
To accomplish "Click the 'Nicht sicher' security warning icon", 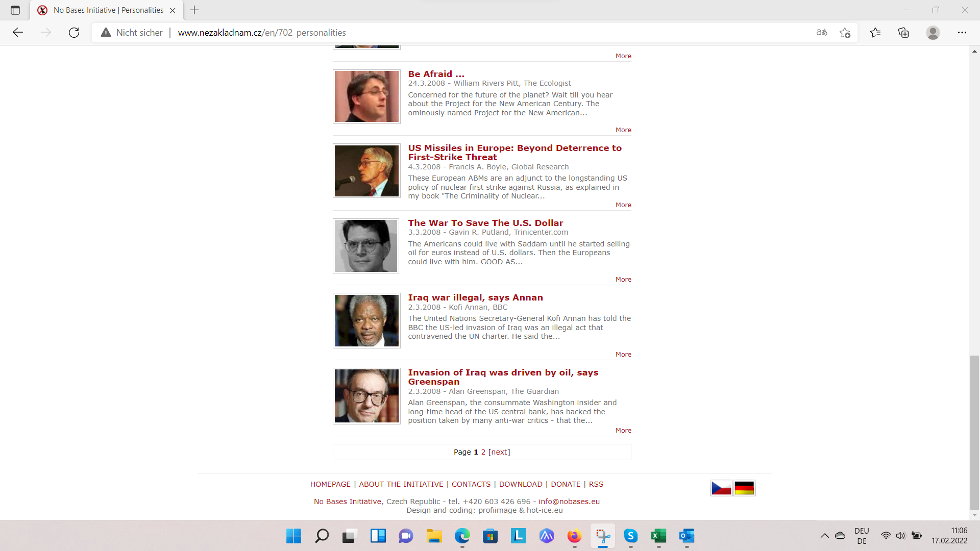I will coord(106,33).
